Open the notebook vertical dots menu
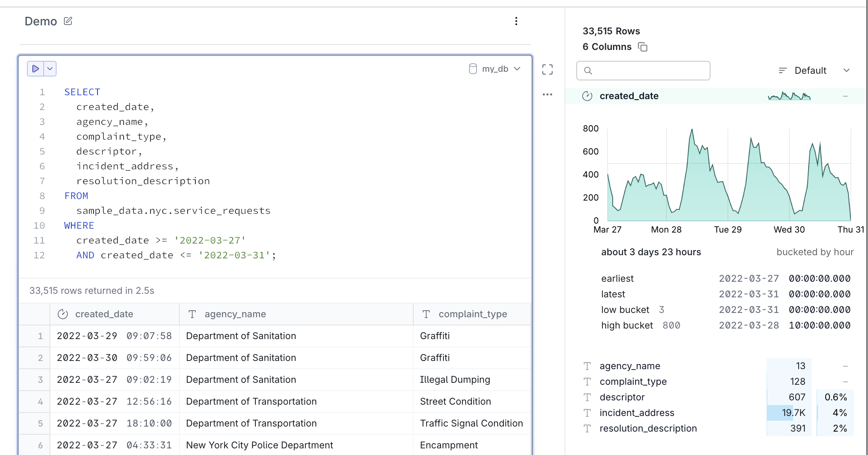868x455 pixels. pos(516,21)
